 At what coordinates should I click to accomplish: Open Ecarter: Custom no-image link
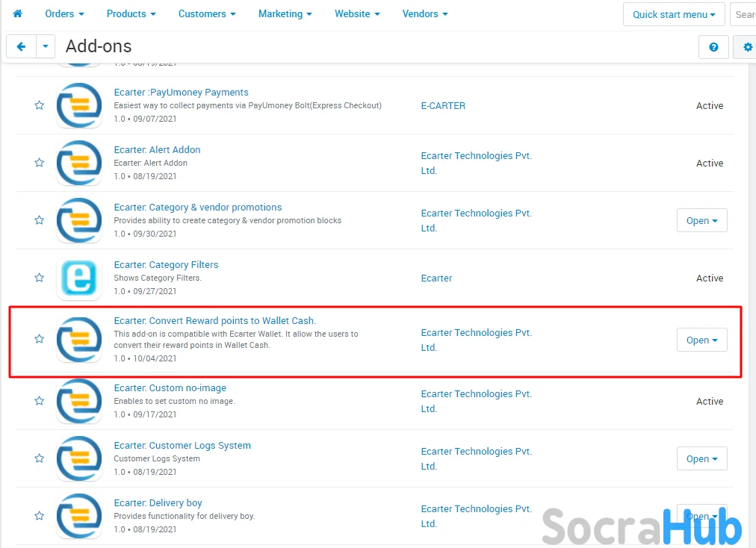point(170,388)
